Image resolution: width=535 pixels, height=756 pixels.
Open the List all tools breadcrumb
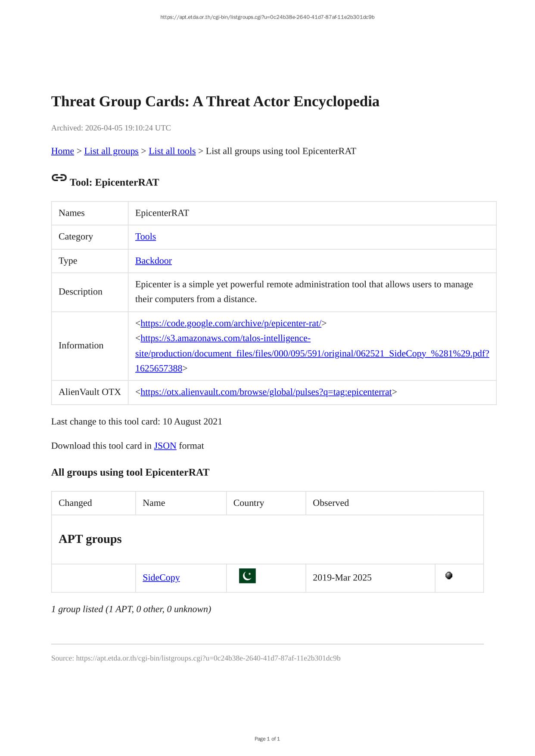172,151
